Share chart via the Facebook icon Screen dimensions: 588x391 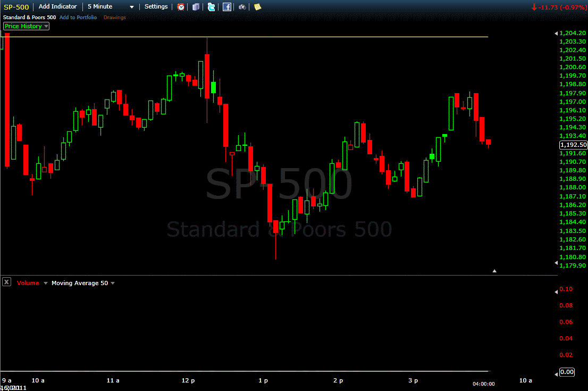[x=227, y=7]
